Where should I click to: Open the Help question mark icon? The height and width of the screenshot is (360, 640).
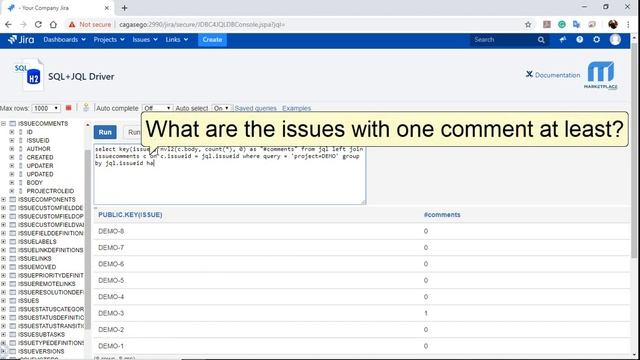coord(580,40)
